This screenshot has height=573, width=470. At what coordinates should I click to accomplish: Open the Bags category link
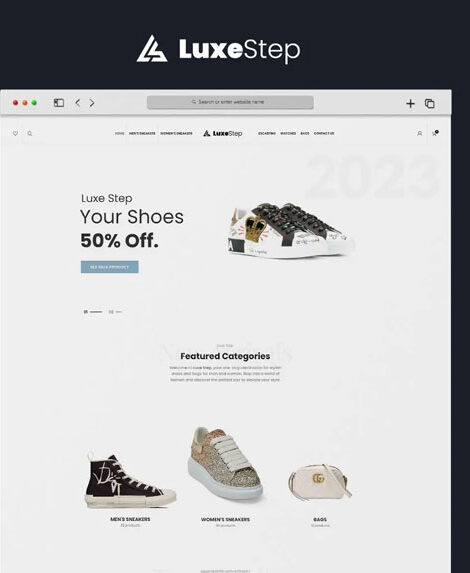coord(320,519)
